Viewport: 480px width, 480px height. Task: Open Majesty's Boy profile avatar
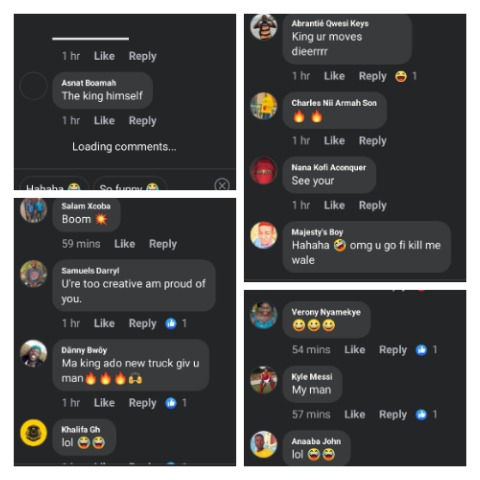264,235
